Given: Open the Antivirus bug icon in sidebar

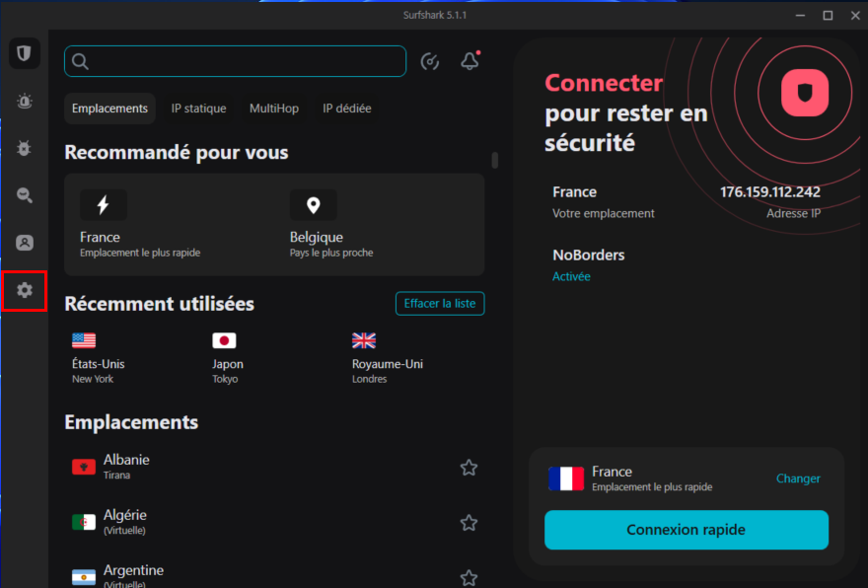Looking at the screenshot, I should tap(25, 148).
